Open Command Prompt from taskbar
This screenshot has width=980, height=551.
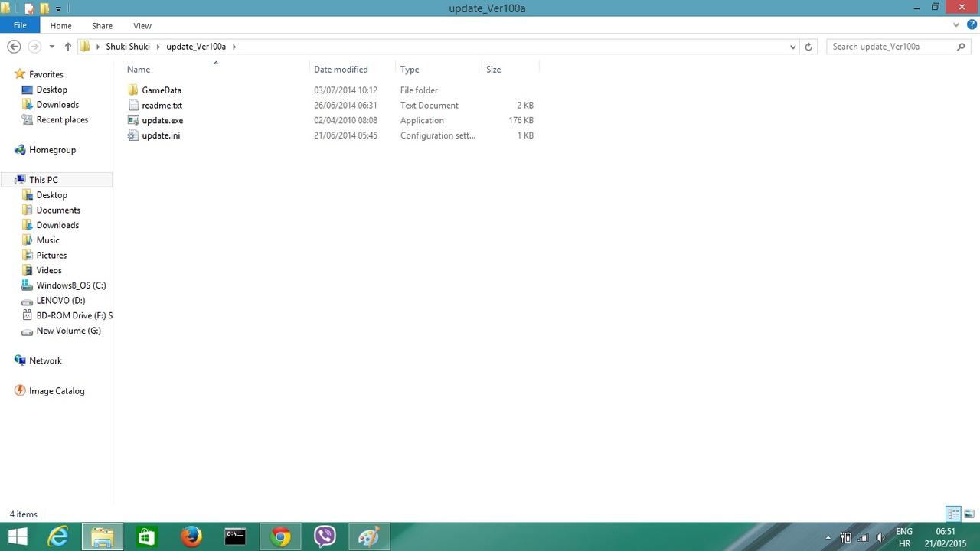tap(235, 537)
